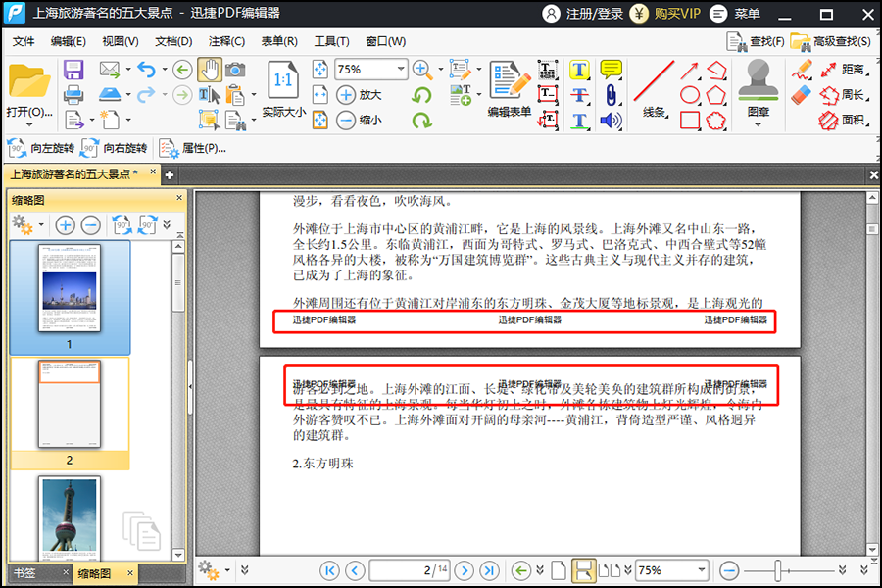Select the sound annotation speaker tool
The image size is (882, 588).
pos(611,121)
